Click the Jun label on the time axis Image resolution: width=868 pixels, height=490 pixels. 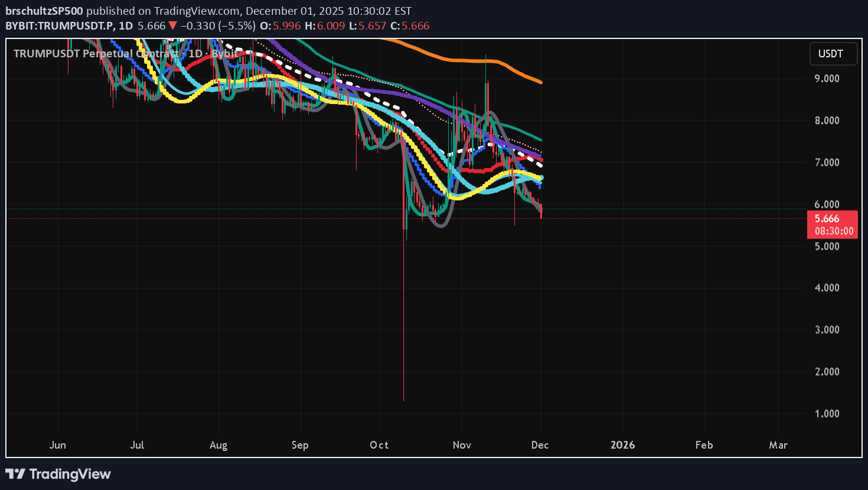point(58,445)
